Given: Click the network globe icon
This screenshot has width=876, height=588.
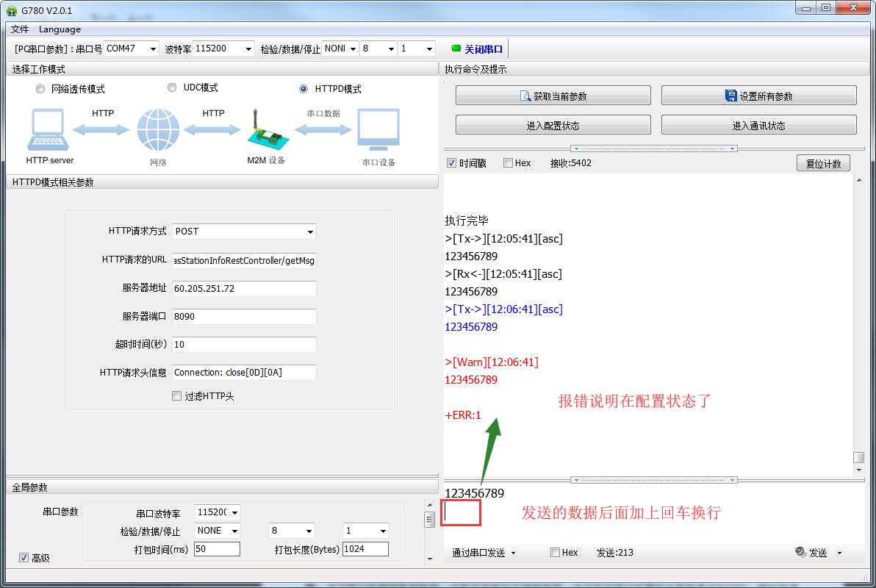Looking at the screenshot, I should point(158,130).
